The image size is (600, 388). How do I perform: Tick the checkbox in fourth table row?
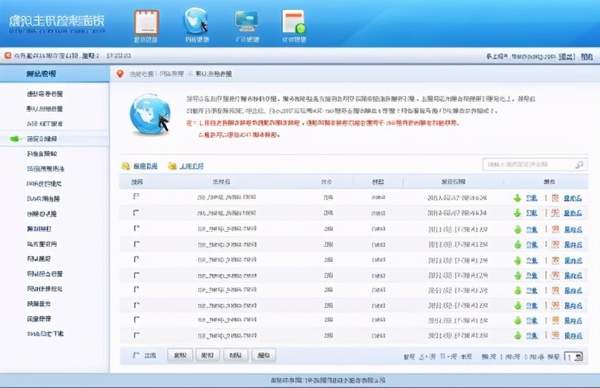click(137, 244)
